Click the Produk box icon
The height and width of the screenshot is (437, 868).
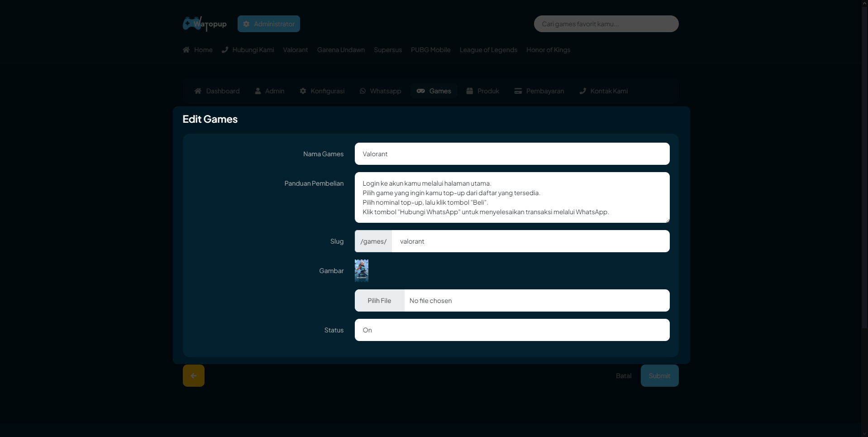[x=470, y=91]
